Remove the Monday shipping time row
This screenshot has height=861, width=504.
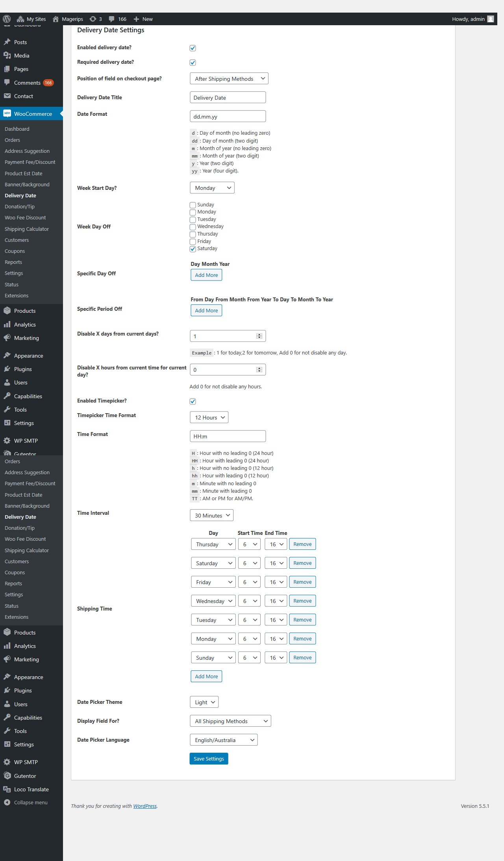pos(302,638)
